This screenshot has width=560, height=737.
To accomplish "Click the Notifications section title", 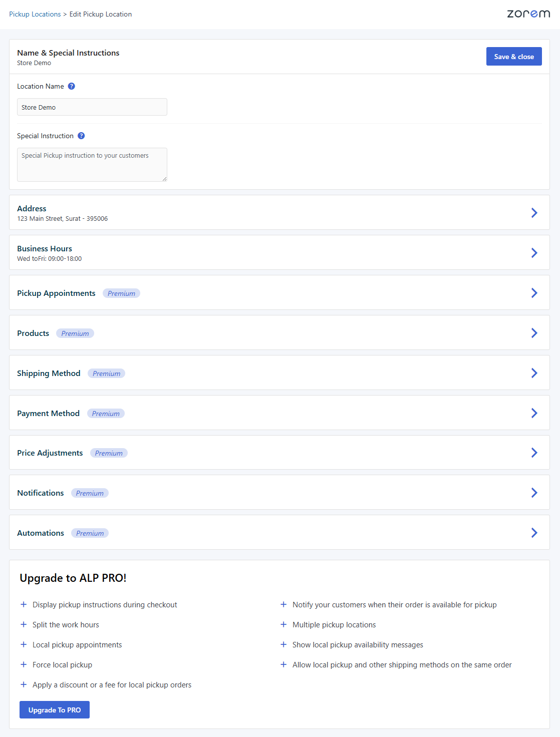I will [x=41, y=493].
